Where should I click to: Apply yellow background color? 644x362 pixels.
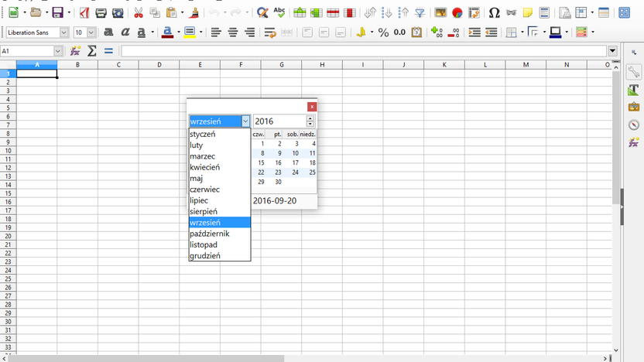click(x=190, y=32)
